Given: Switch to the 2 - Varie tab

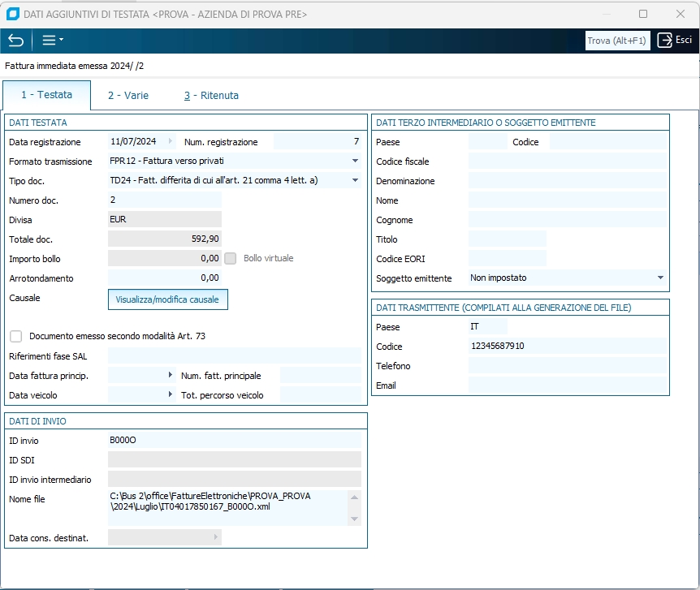Looking at the screenshot, I should pyautogui.click(x=128, y=96).
